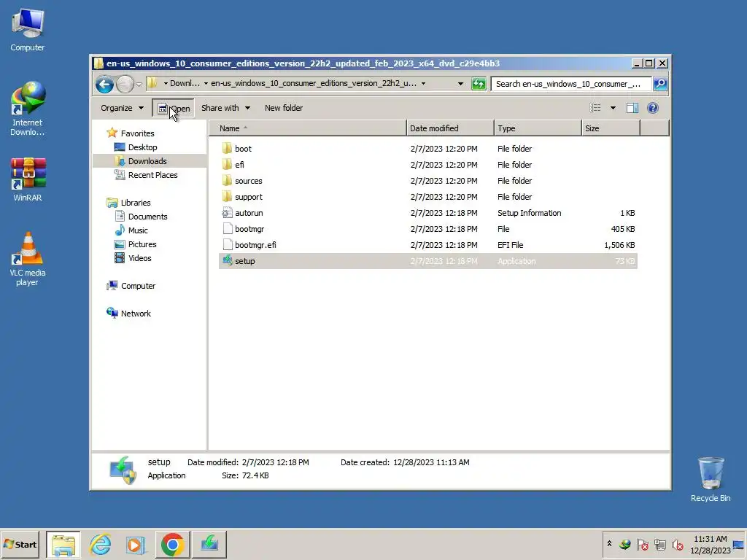Select Network in navigation pane
This screenshot has width=747, height=560.
click(x=128, y=314)
